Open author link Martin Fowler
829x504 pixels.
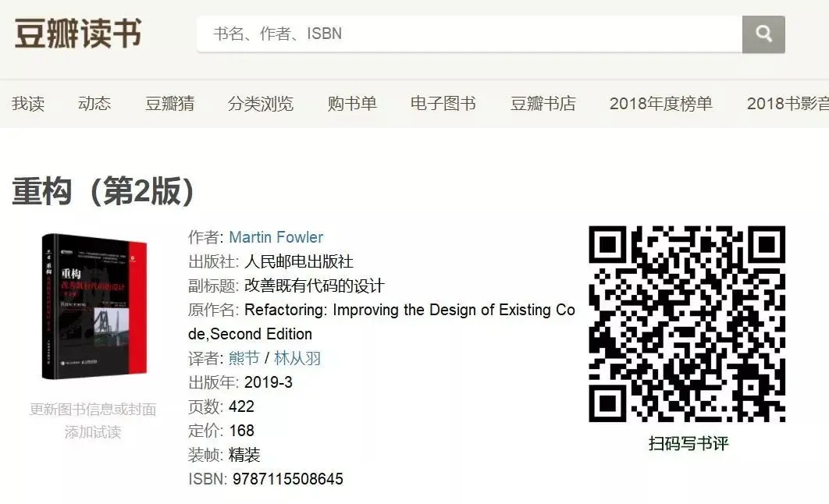point(276,237)
